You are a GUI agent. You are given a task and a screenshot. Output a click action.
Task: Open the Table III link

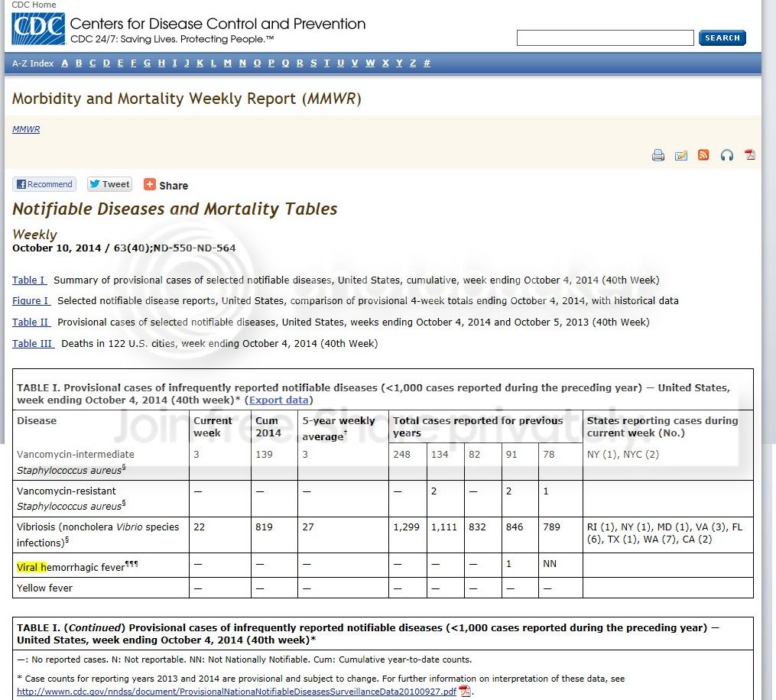coord(33,343)
